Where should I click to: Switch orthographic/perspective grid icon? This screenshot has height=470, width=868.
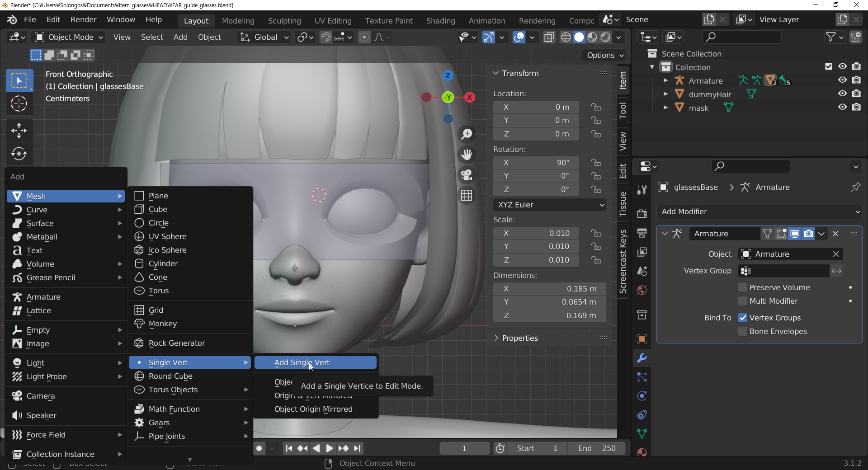(x=467, y=195)
